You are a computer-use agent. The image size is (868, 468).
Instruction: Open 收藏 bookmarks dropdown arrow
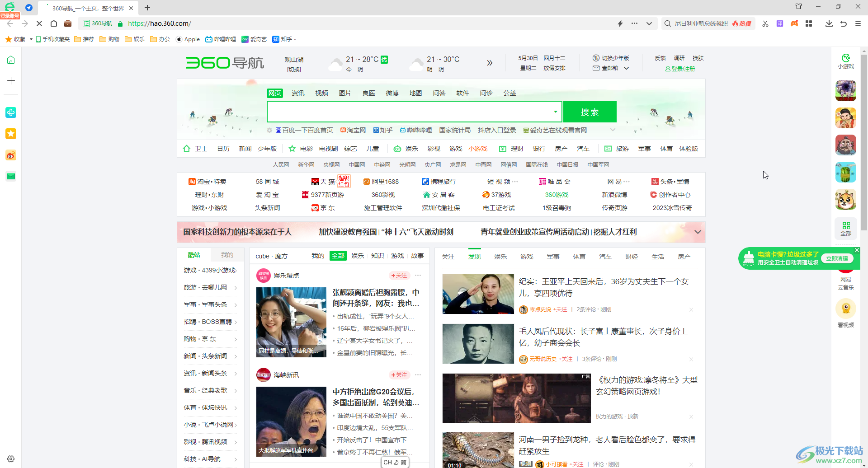click(x=31, y=39)
